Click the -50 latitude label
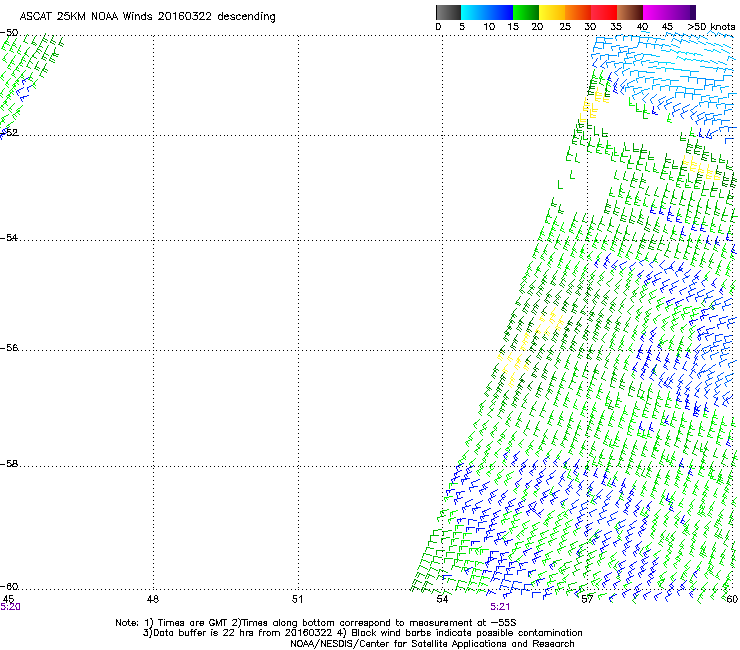 click(9, 33)
